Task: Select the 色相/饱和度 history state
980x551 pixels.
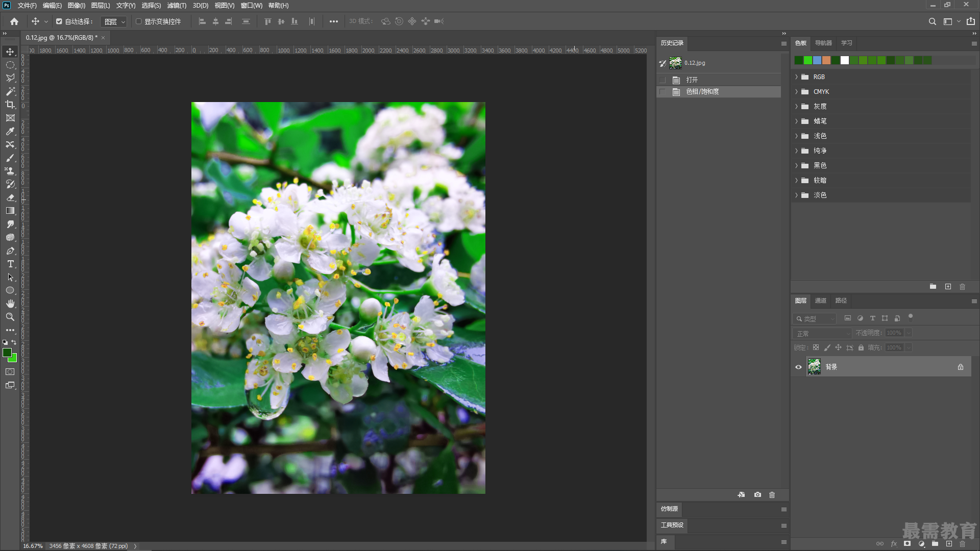Action: [719, 92]
